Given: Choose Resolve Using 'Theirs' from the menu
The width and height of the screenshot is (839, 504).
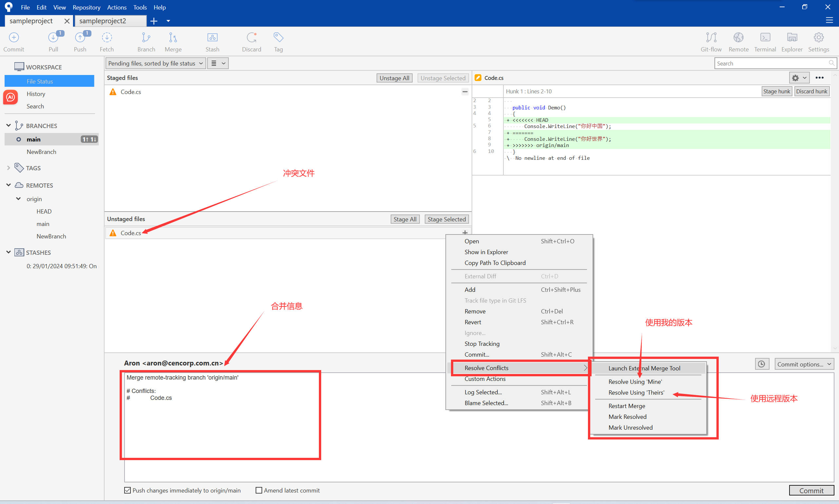Looking at the screenshot, I should coord(636,392).
